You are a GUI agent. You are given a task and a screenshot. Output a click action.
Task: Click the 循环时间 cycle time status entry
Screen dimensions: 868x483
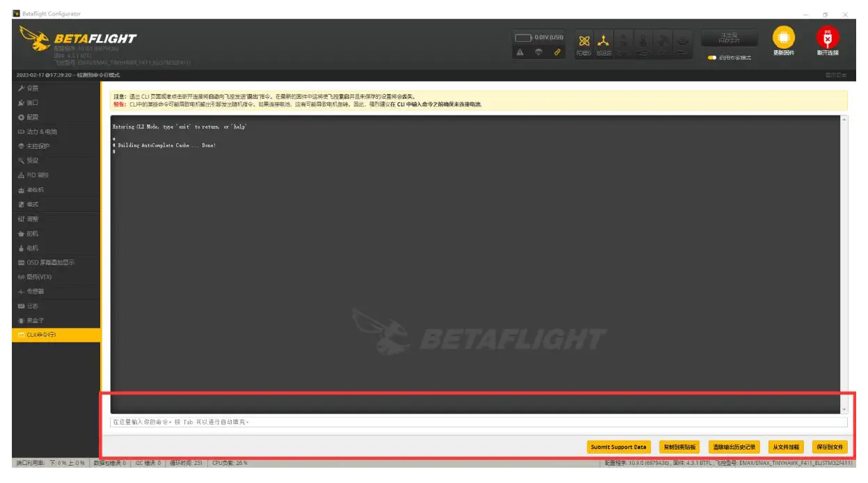(x=184, y=463)
